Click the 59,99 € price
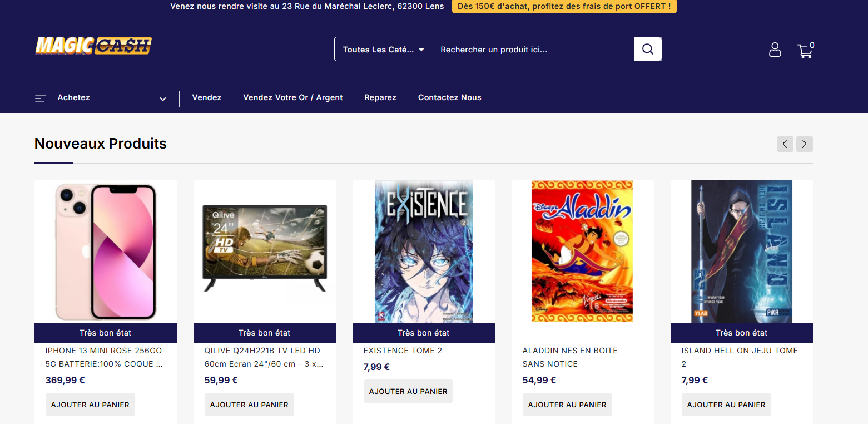The width and height of the screenshot is (868, 424). coord(221,381)
